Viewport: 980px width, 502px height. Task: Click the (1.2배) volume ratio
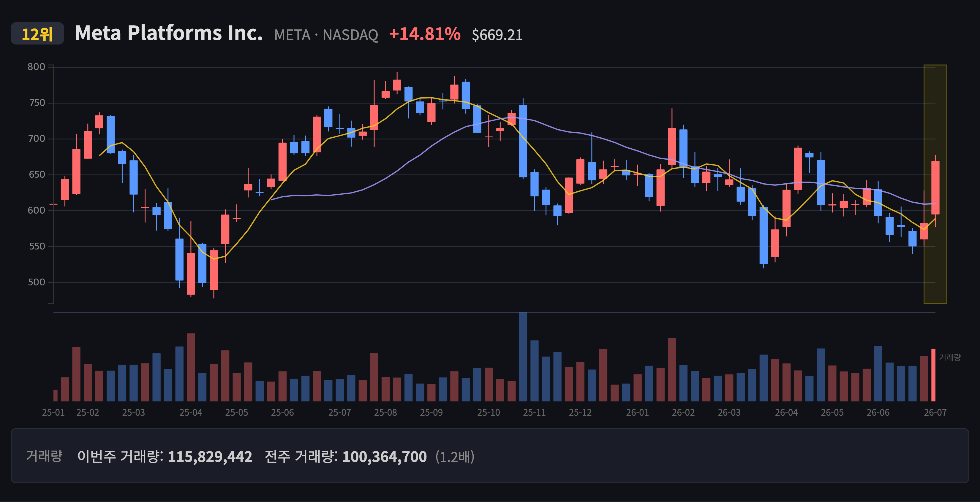[455, 457]
